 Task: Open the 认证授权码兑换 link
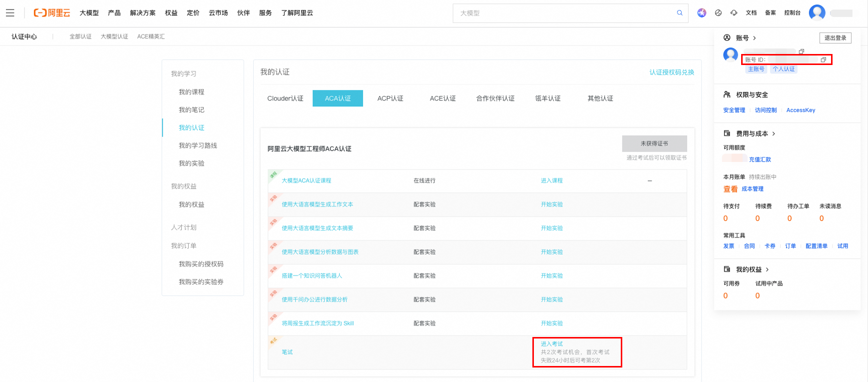672,72
